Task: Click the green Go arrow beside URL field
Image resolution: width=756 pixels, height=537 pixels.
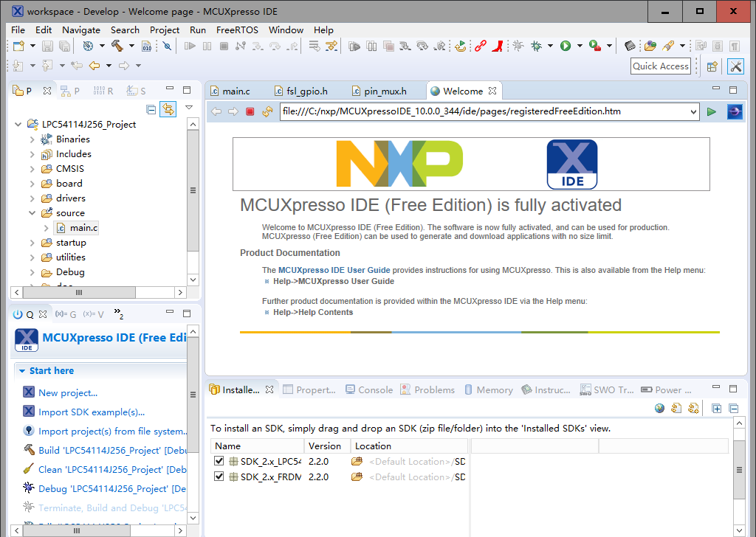Action: tap(711, 111)
